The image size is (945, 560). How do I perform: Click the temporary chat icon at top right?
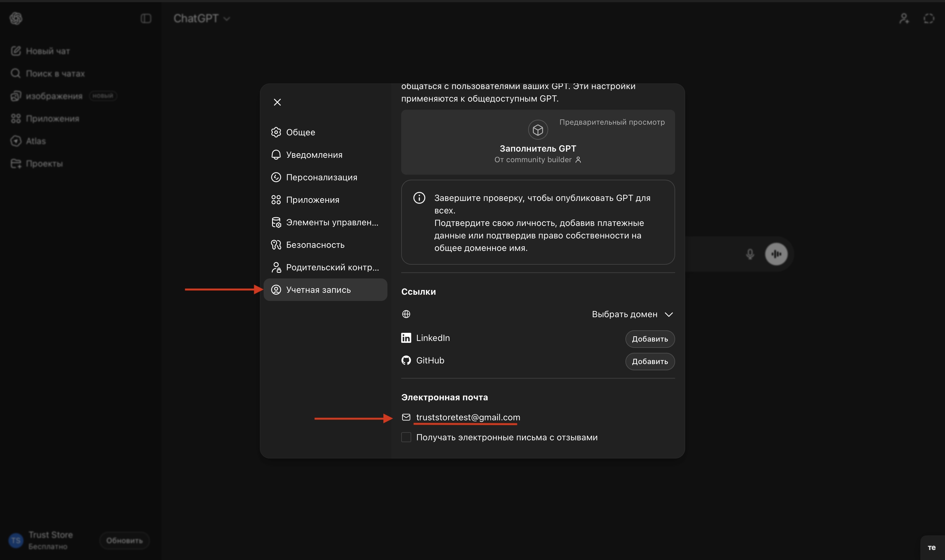[929, 18]
